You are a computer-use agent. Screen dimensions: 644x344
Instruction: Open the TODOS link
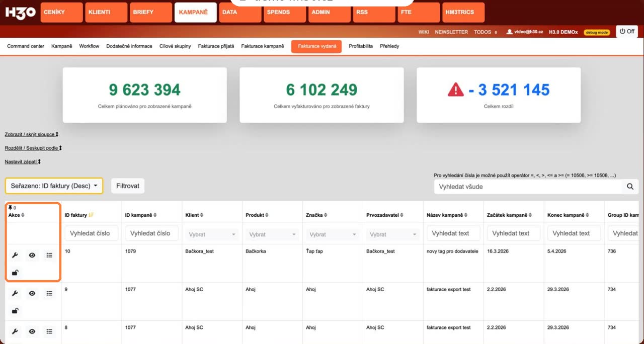coord(484,32)
